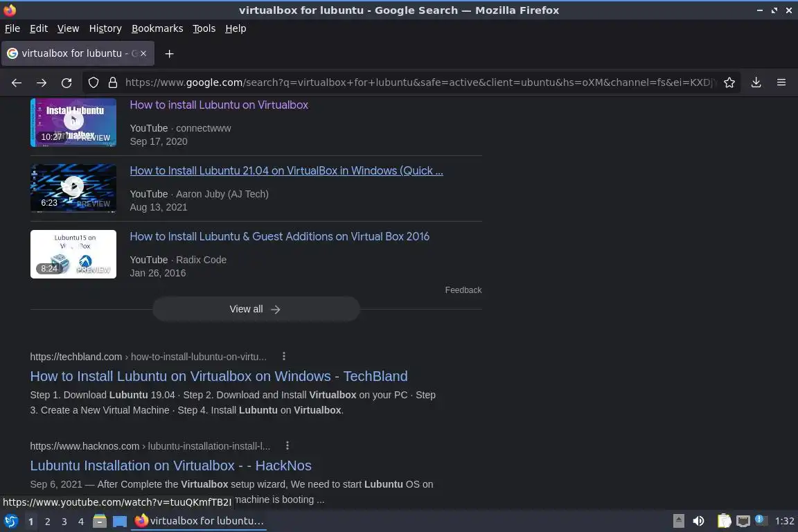Click the blue show desktop taskbar icon
Viewport: 798px width, 532px height.
[x=120, y=522]
